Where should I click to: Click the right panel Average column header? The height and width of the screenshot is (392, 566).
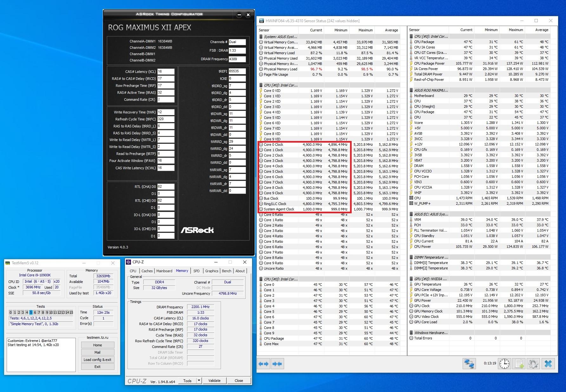[x=542, y=30]
